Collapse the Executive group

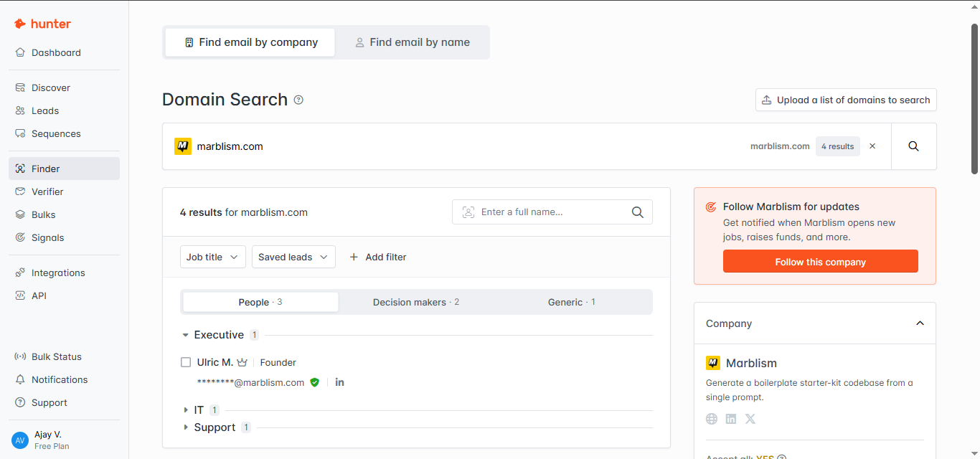[185, 335]
